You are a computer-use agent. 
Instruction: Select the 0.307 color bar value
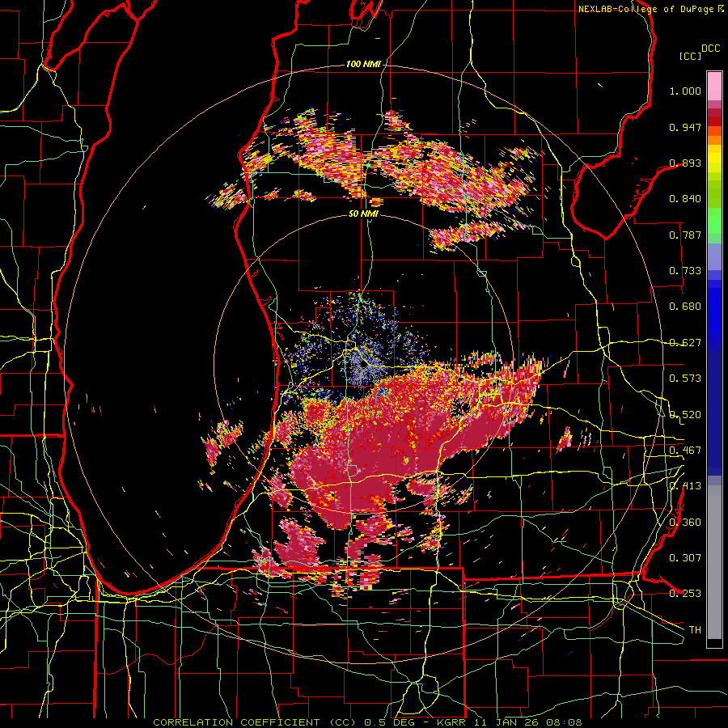coord(685,558)
